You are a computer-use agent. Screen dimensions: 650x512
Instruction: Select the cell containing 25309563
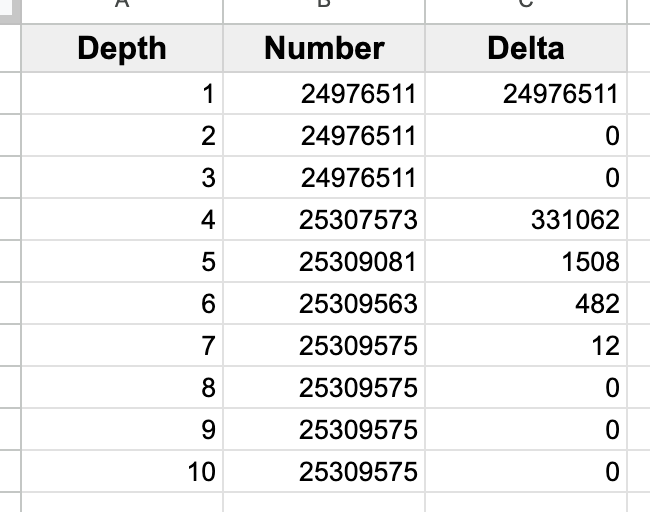(324, 303)
